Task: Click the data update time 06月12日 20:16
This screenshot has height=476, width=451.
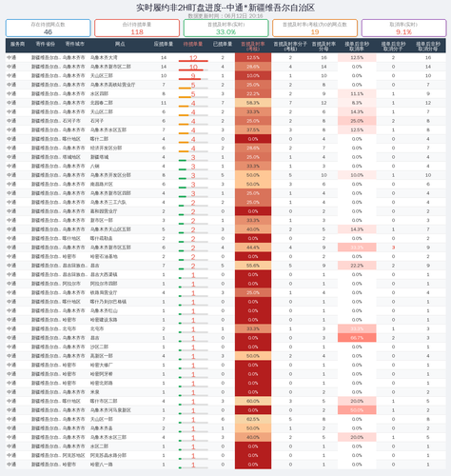Action: pos(225,16)
